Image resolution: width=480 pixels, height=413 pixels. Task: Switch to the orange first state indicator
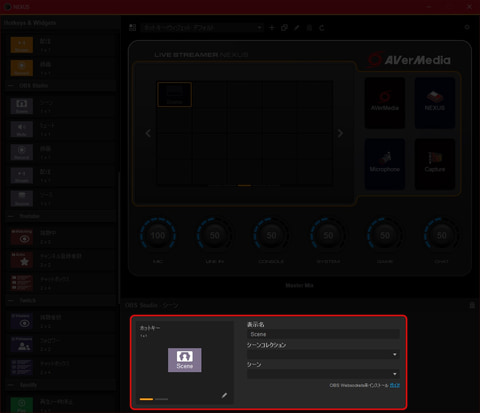(x=146, y=399)
